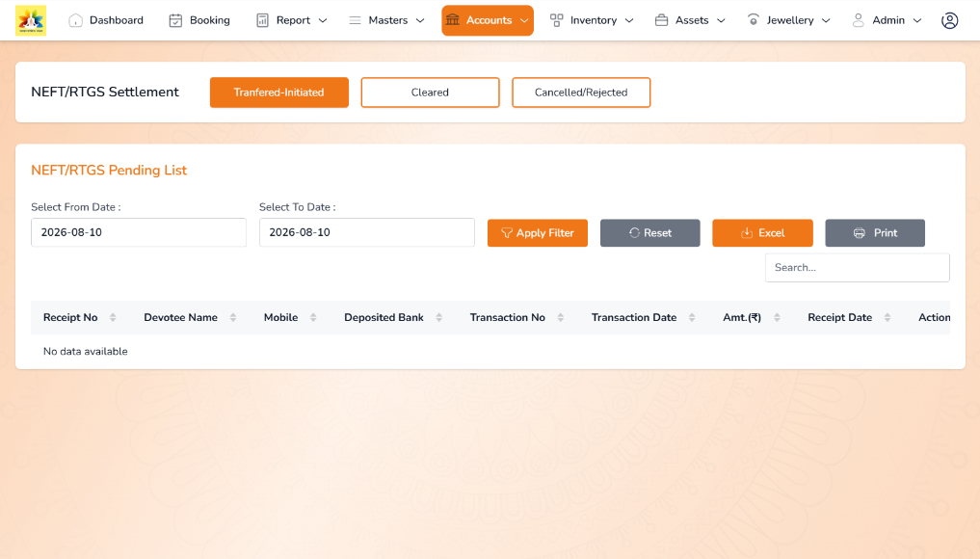Select the Tranfered-Initiated tab
Image resolution: width=980 pixels, height=559 pixels.
point(278,93)
